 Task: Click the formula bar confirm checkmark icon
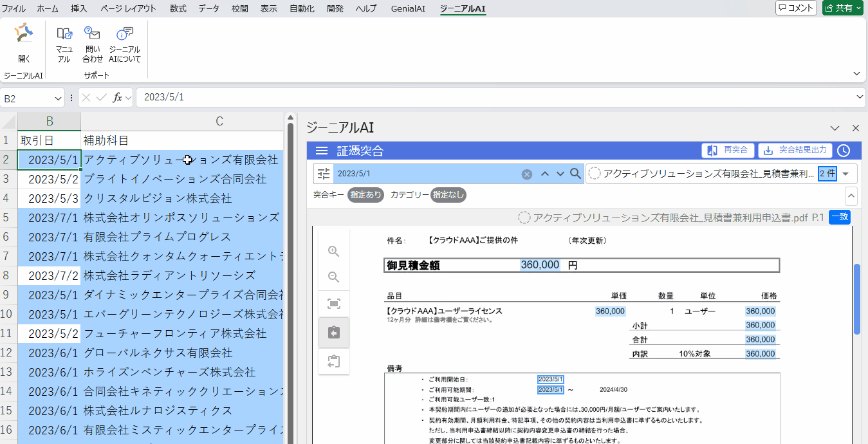click(101, 98)
